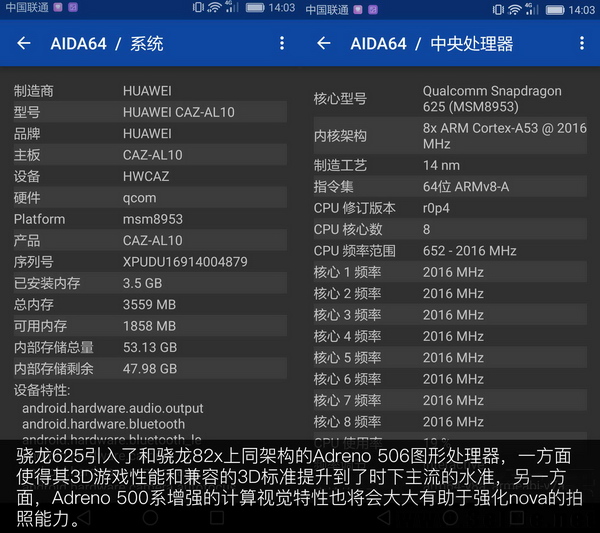Select the 核心 5 频率 row

pyautogui.click(x=450, y=358)
